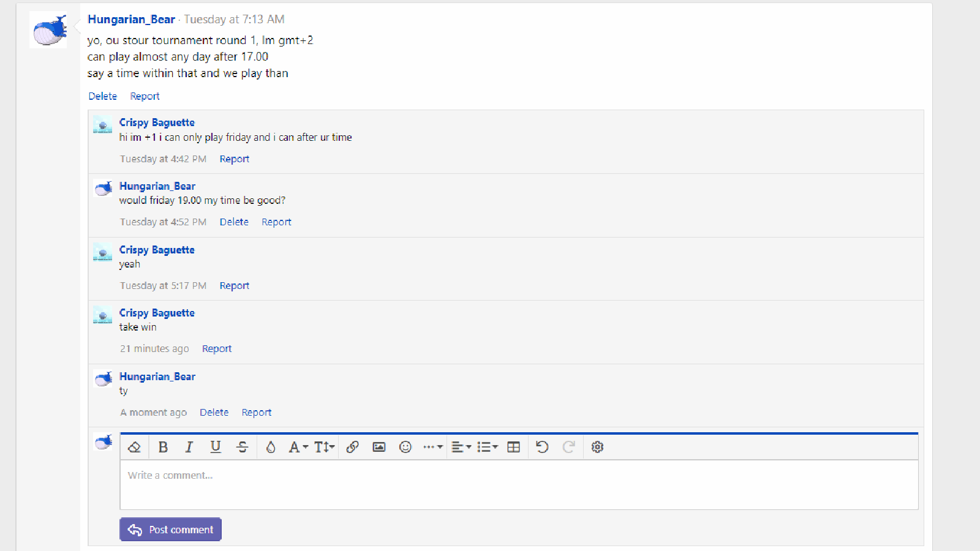Toggle bold formatting in comment editor
980x551 pixels.
tap(163, 447)
